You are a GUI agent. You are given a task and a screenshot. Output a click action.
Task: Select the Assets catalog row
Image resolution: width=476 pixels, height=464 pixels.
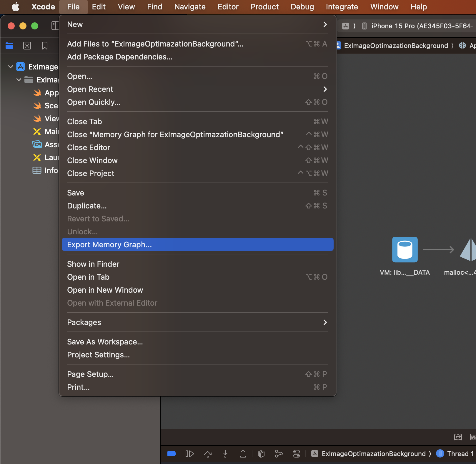point(46,145)
